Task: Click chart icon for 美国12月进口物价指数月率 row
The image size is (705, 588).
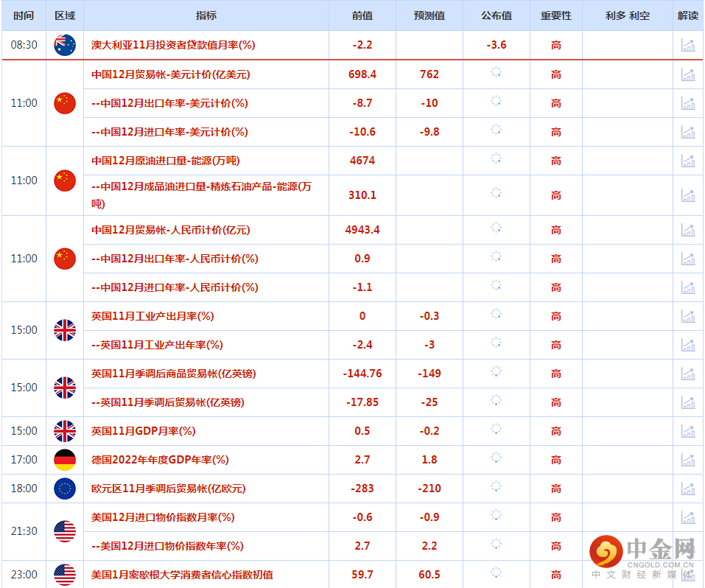Action: pos(687,517)
